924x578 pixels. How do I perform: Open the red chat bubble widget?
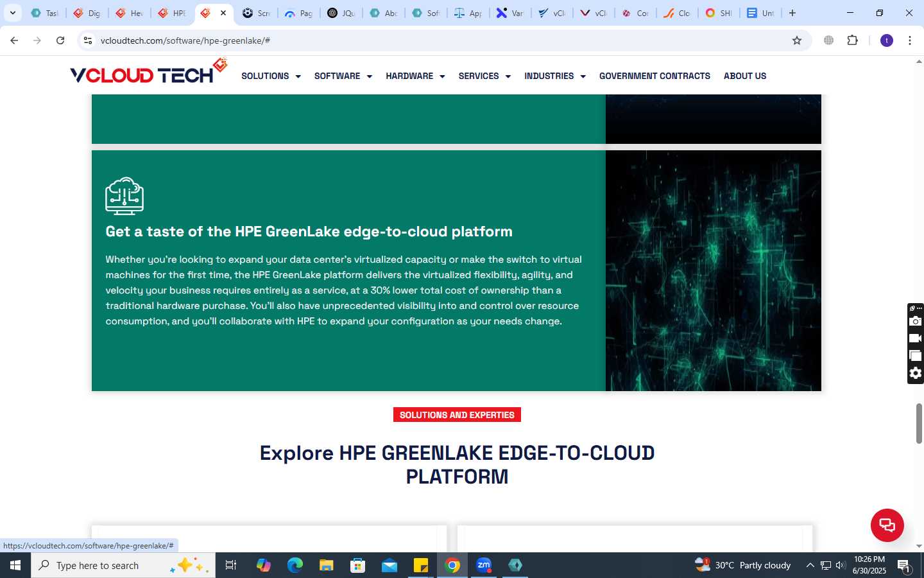coord(887,525)
